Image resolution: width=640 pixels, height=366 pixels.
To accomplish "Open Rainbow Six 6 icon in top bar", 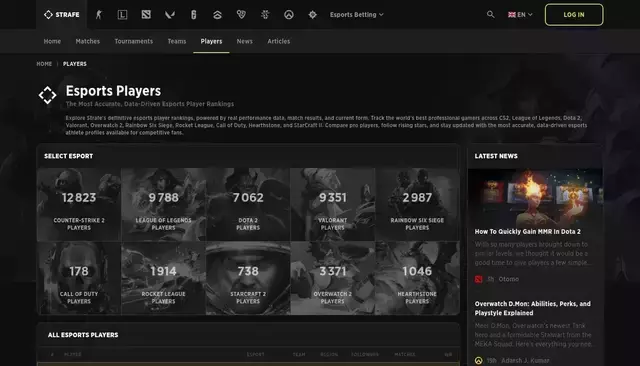I will click(194, 15).
